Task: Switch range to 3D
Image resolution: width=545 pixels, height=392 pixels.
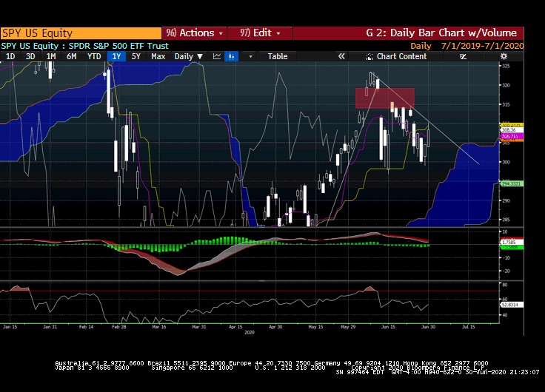Action: (30, 56)
